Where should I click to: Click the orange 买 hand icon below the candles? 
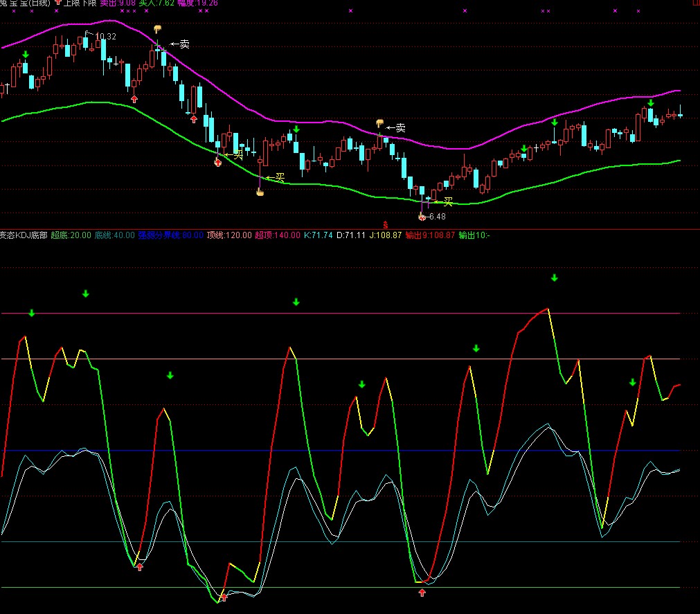260,191
